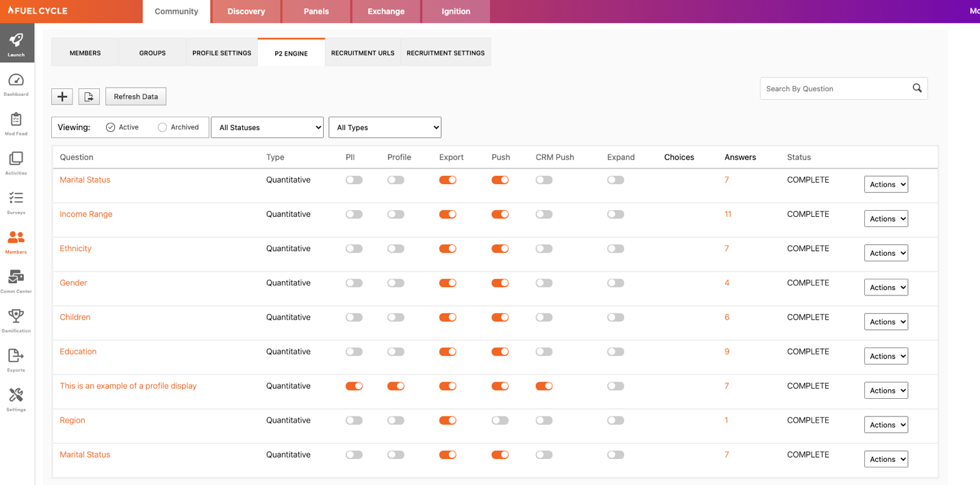Go to Dashboard in sidebar

click(x=16, y=85)
